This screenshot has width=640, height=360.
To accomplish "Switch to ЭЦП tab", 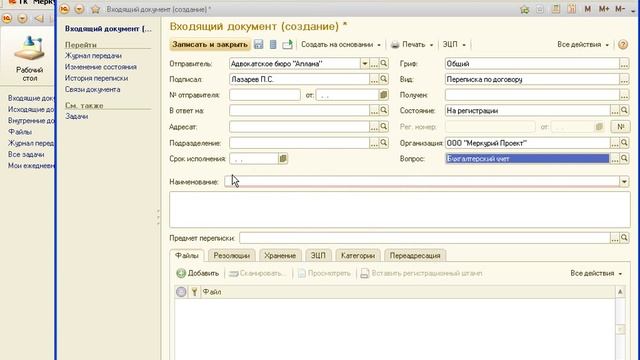I will pyautogui.click(x=318, y=256).
